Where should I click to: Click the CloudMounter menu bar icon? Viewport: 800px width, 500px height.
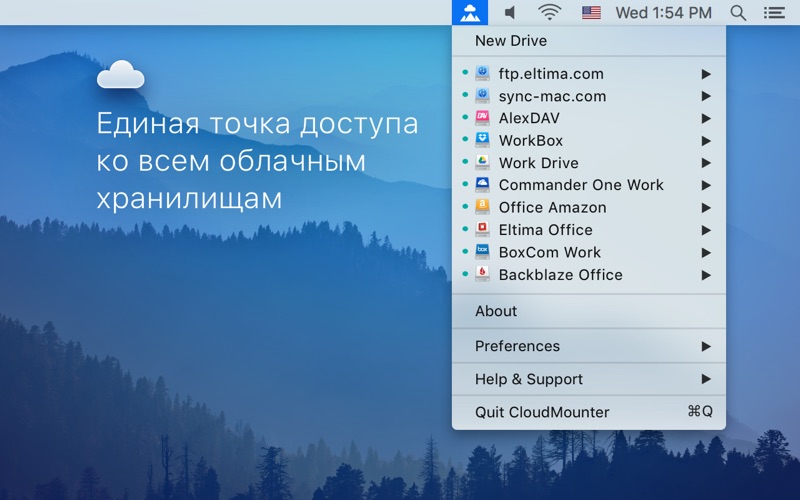point(469,13)
